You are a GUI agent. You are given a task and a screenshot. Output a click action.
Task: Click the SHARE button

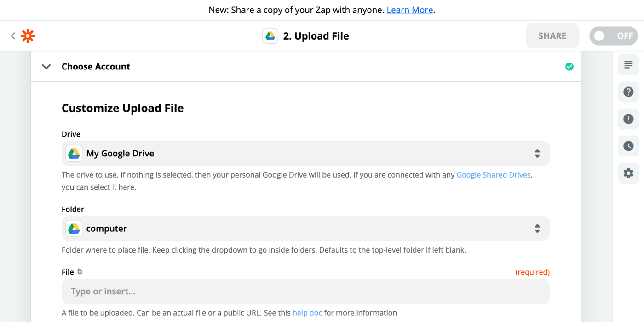coord(552,35)
